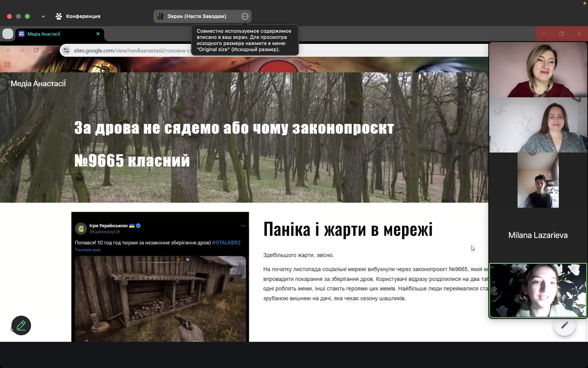This screenshot has width=588, height=368.
Task: Expand the chevron dropdown beside window controls
Action: pos(43,16)
